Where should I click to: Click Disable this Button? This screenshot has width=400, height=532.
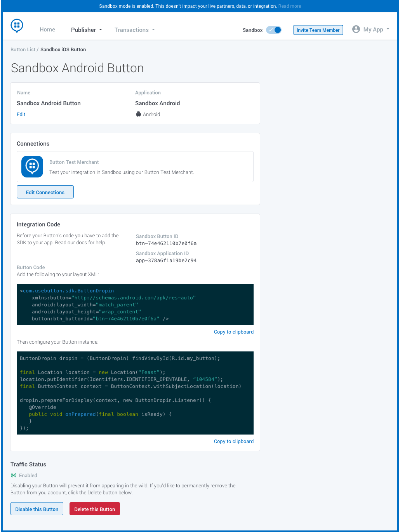pyautogui.click(x=37, y=509)
